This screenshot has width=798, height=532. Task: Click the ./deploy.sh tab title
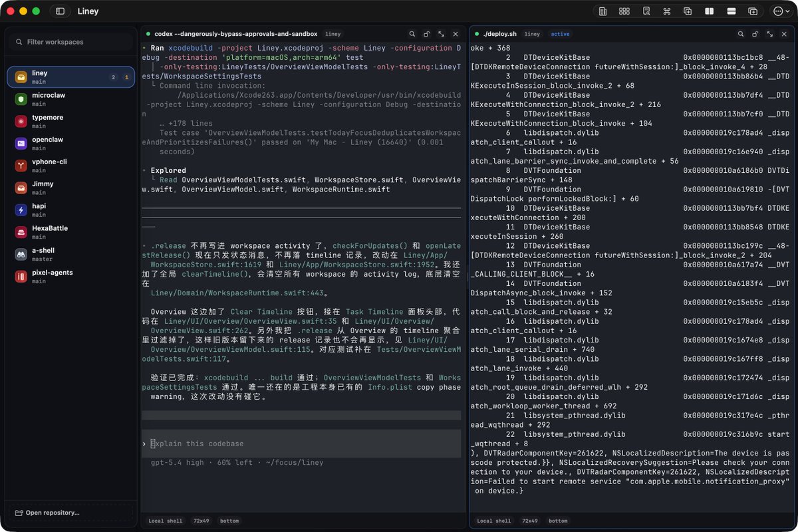(499, 34)
